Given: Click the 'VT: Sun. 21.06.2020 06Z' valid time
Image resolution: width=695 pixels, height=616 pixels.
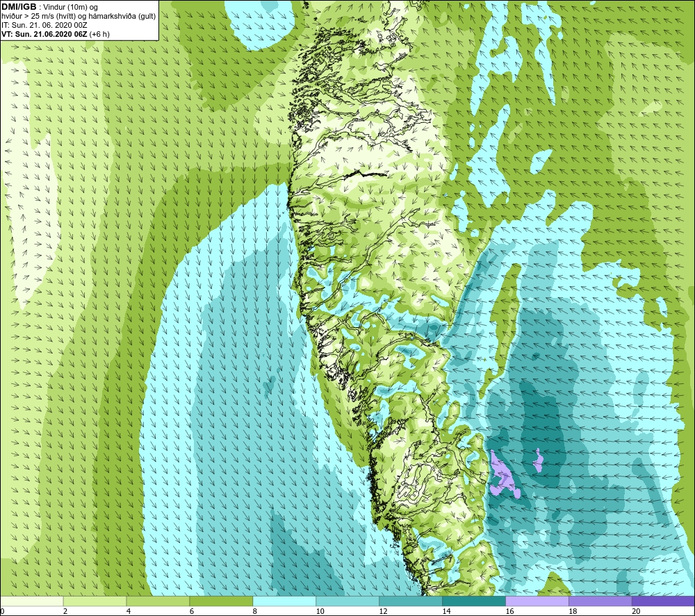Looking at the screenshot, I should tap(44, 34).
